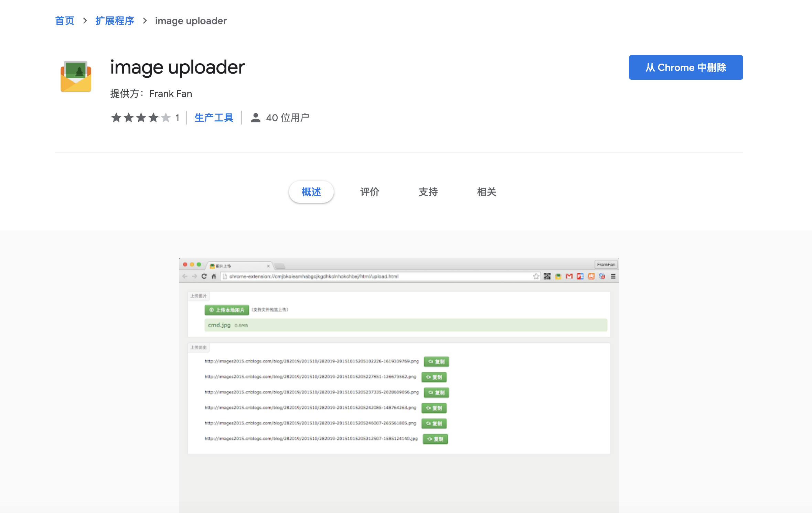Click image uploader breadcrumb text
This screenshot has width=812, height=513.
coord(191,21)
